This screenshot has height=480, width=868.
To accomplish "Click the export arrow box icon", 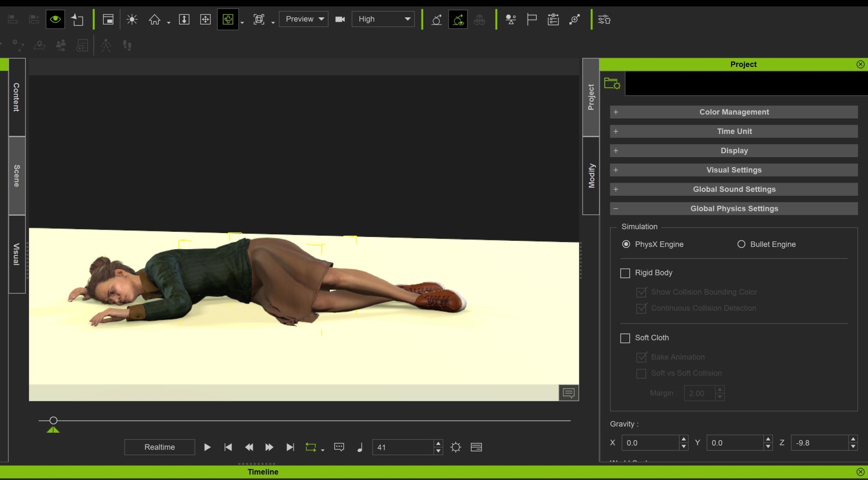I will pyautogui.click(x=77, y=20).
